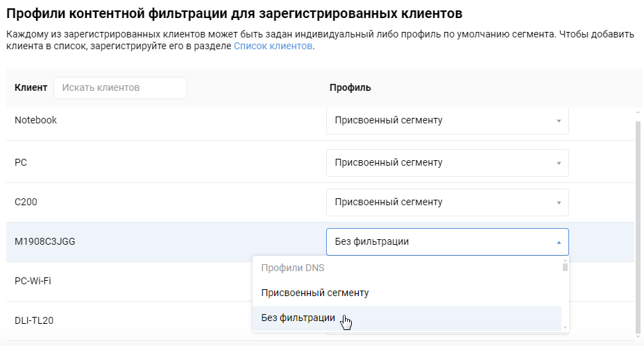Click the Профиль column header
Image resolution: width=644 pixels, height=346 pixels.
350,88
